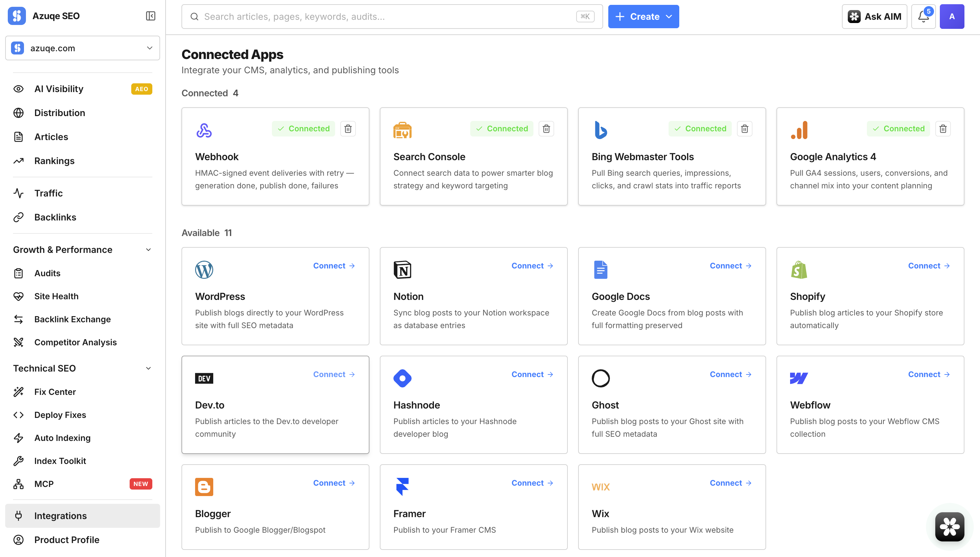Open Product Profile

coord(83,540)
